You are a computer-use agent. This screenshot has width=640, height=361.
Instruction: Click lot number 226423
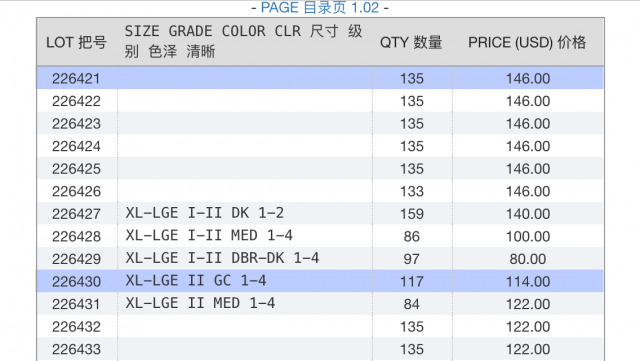(x=76, y=123)
